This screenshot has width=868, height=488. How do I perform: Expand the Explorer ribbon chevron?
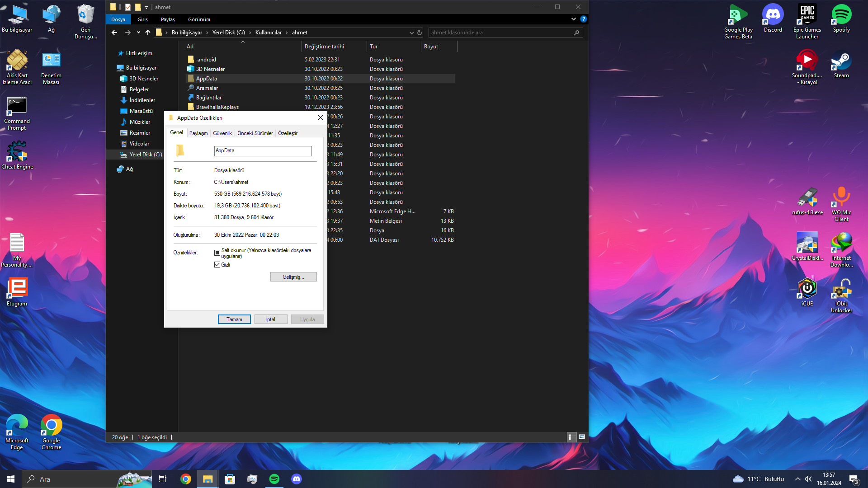(573, 19)
